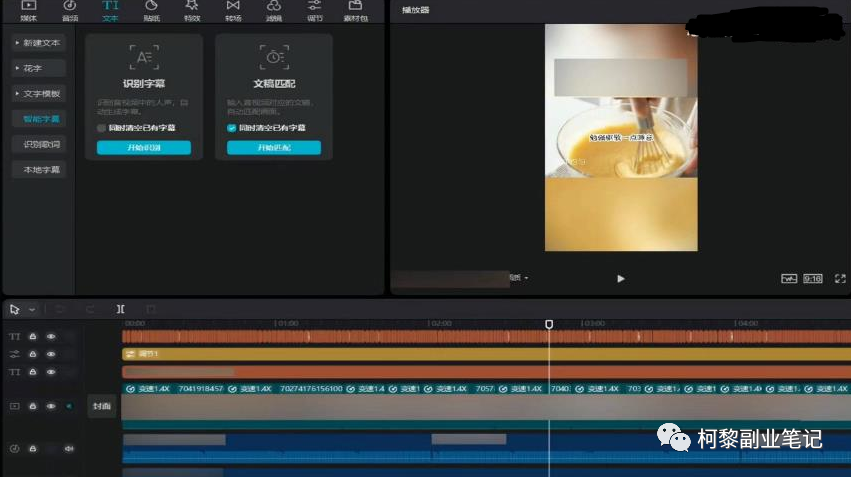851x477 pixels.
Task: Uncheck 同时清空已有字幕 under 文稿匹配
Action: tap(232, 128)
